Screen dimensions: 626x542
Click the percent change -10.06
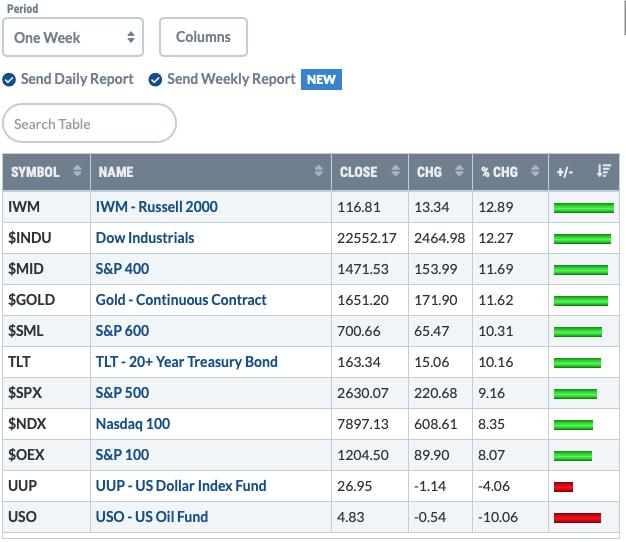[x=498, y=517]
